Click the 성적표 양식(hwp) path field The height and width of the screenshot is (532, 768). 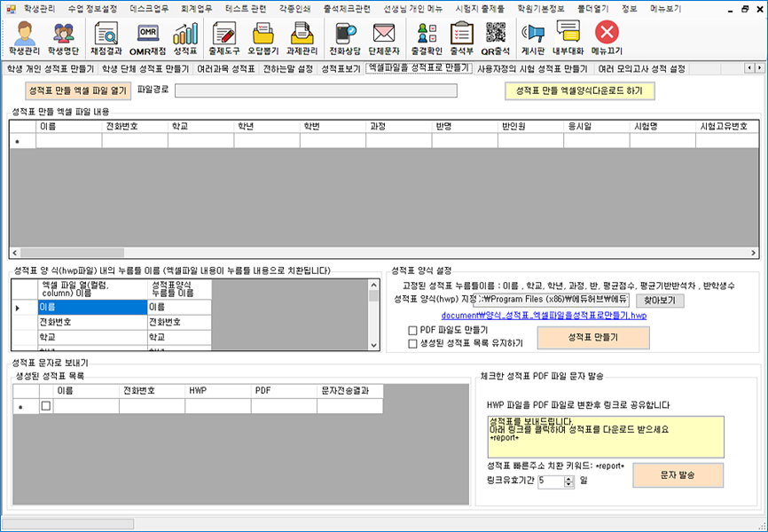click(x=551, y=300)
